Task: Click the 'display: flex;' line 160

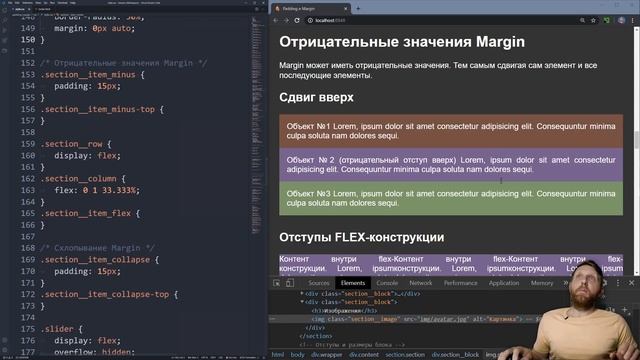Action: (87, 156)
